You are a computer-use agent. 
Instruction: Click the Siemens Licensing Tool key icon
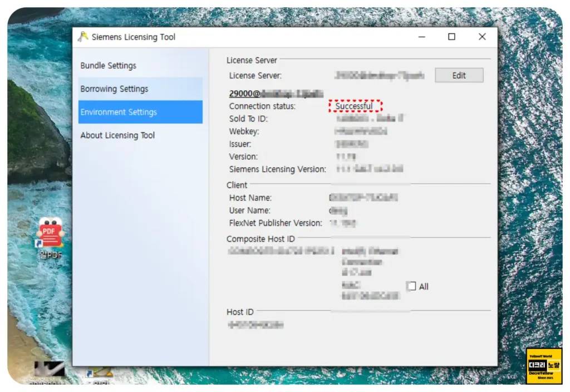[83, 37]
